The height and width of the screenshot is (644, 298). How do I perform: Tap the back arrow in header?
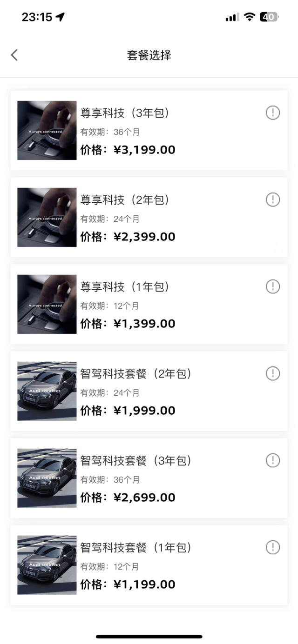(x=14, y=55)
